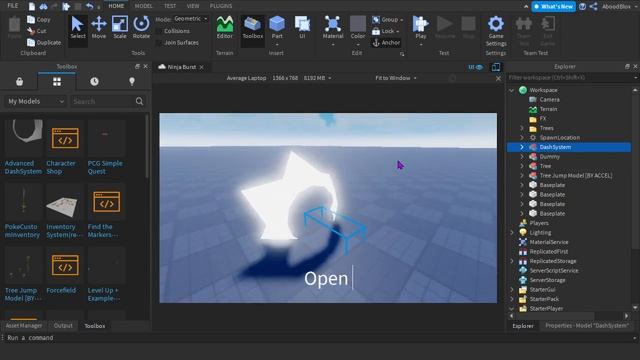Open the Mode Geometric dropdown

click(x=190, y=19)
